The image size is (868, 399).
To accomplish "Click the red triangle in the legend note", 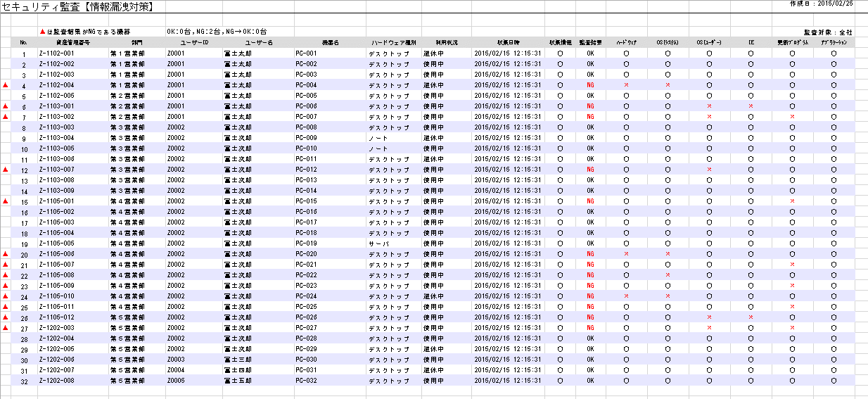I will [42, 32].
